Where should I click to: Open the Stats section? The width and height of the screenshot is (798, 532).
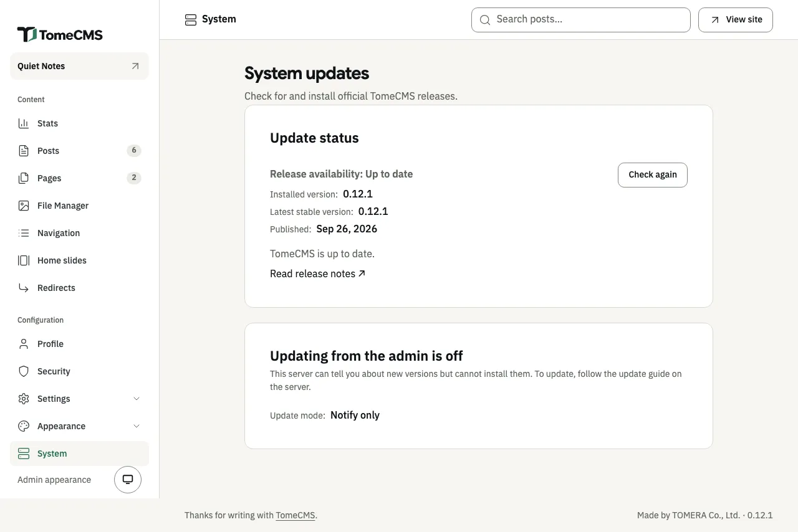coord(79,123)
